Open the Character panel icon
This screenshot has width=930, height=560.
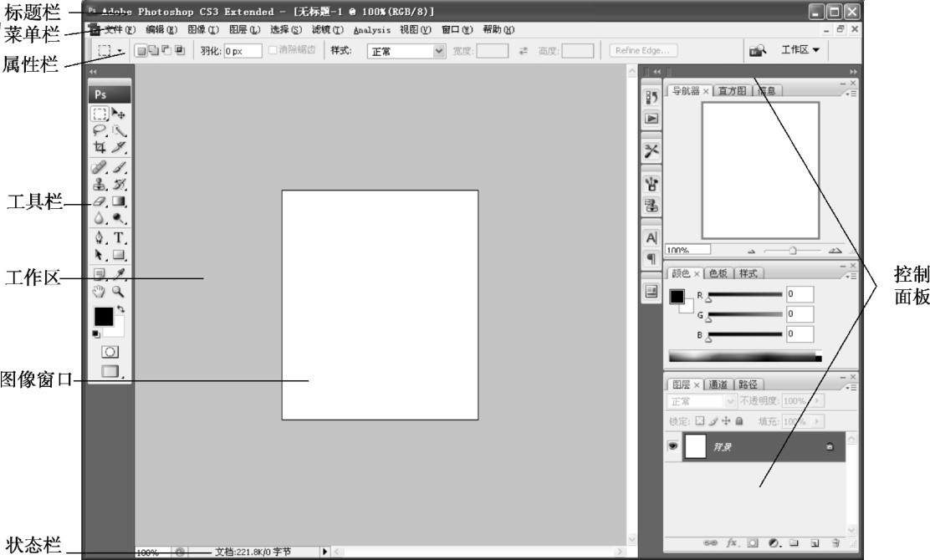point(652,238)
